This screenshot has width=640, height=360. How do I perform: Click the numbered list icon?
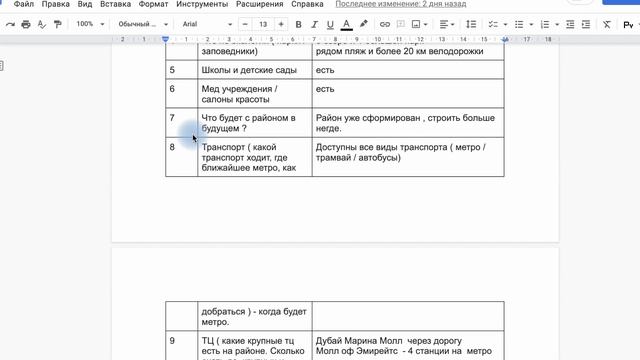coord(544,24)
